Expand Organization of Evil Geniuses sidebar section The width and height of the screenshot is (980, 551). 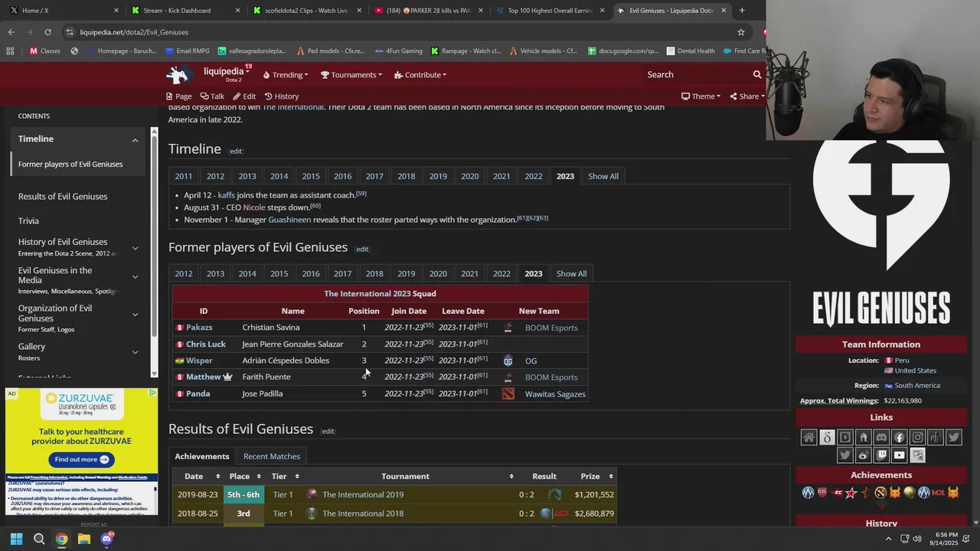(135, 315)
